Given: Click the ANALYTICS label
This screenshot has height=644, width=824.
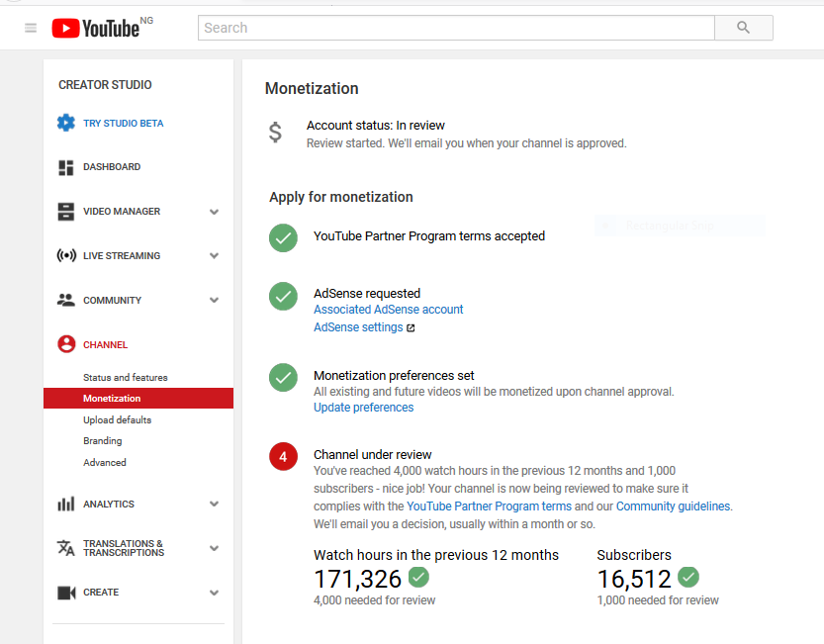Looking at the screenshot, I should coord(109,504).
